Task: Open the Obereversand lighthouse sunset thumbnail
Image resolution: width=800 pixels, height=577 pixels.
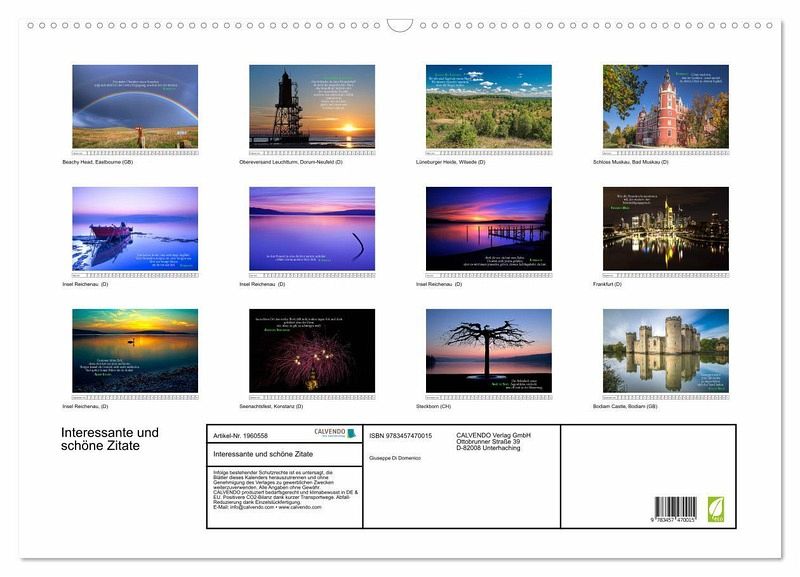Action: tap(312, 107)
